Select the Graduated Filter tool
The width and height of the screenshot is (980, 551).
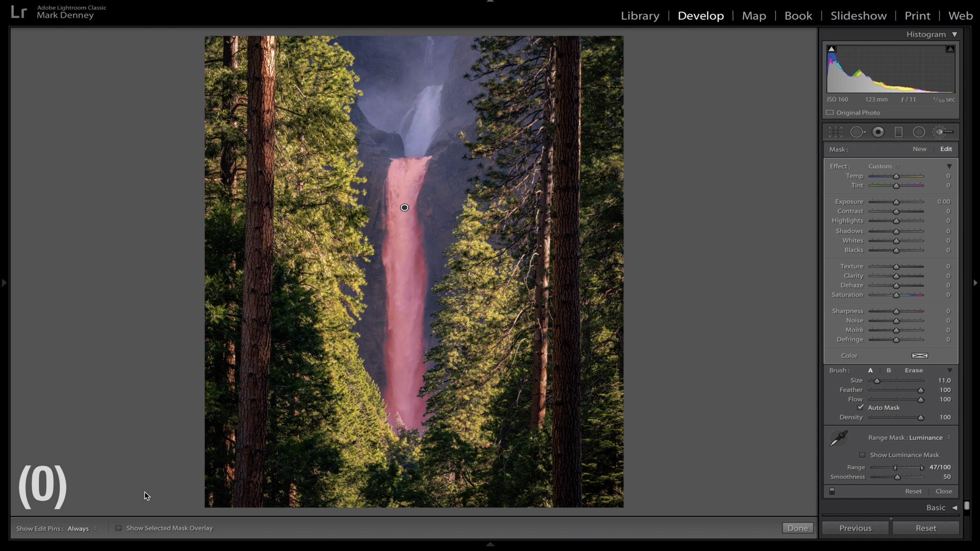(898, 132)
